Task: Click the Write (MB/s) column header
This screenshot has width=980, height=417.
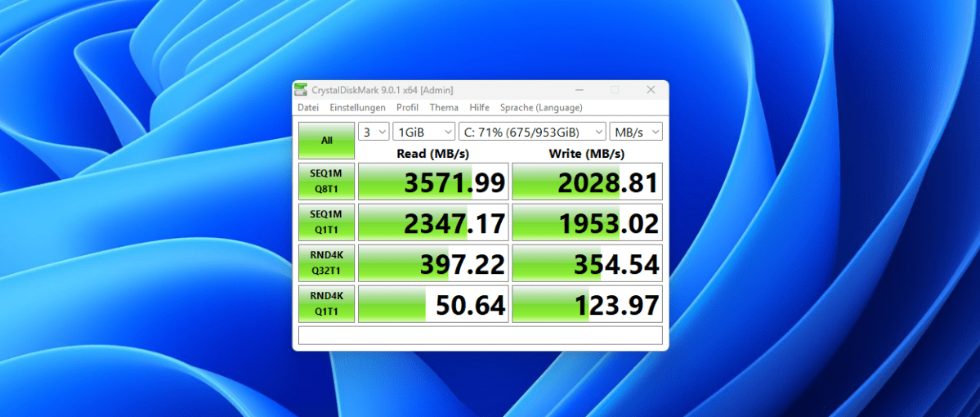Action: coord(586,153)
